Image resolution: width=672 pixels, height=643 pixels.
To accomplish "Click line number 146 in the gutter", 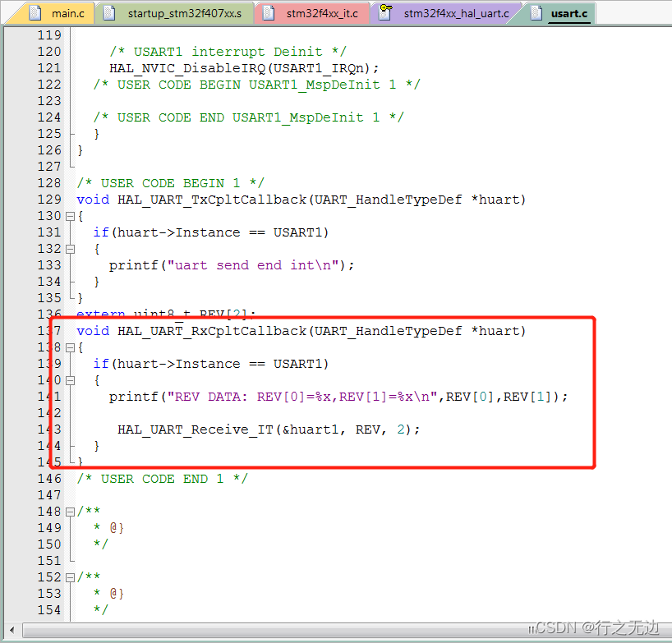I will point(49,479).
